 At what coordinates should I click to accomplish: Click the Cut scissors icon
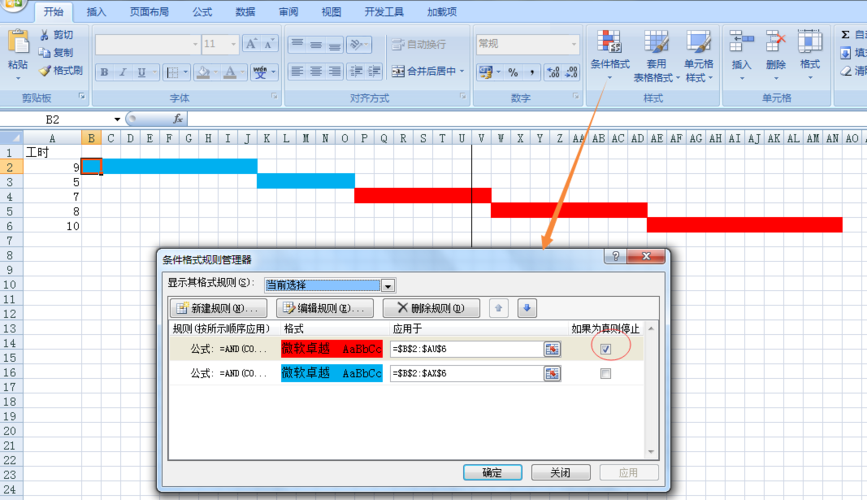click(x=45, y=35)
